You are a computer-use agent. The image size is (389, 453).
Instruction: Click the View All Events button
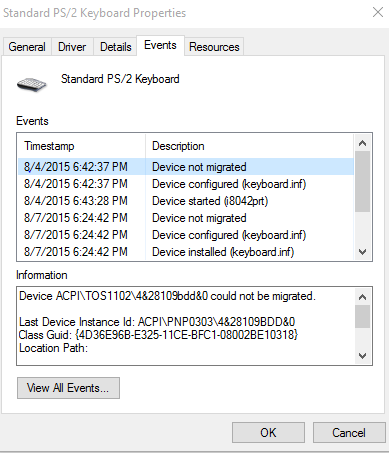click(68, 388)
